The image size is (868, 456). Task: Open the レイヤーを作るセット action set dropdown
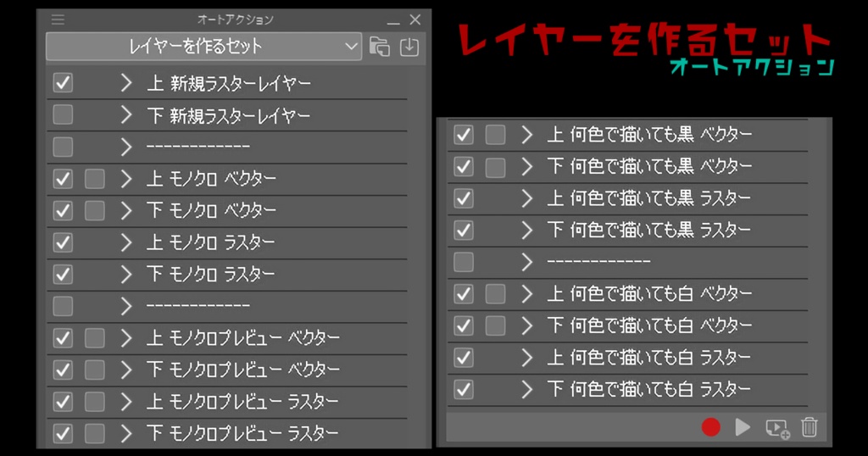tap(203, 47)
